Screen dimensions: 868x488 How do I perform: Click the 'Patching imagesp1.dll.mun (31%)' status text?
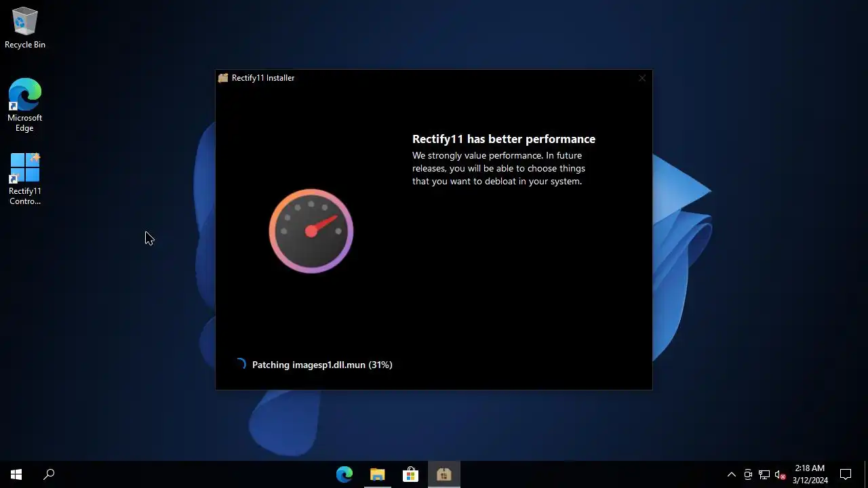pyautogui.click(x=322, y=365)
